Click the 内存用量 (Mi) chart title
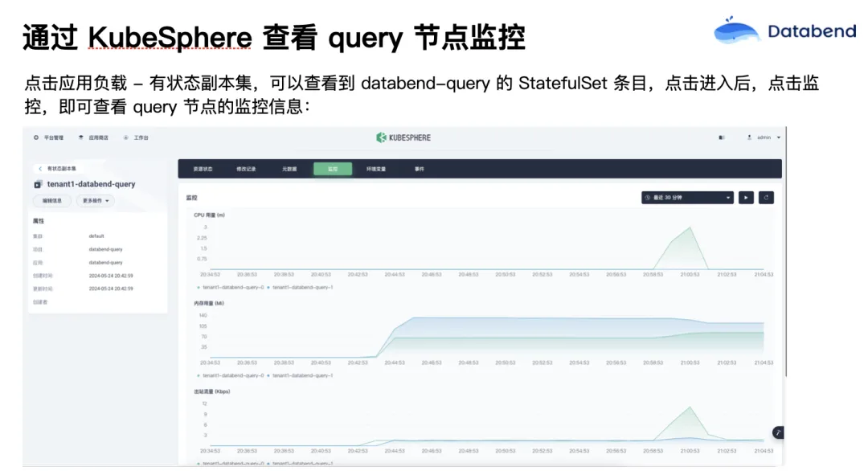This screenshot has width=868, height=471. tap(209, 303)
